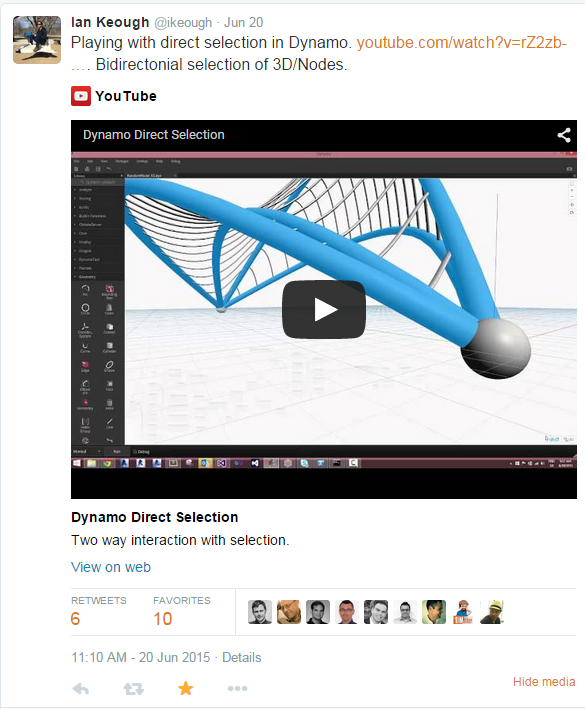Click the video share icon
The height and width of the screenshot is (709, 585).
pyautogui.click(x=563, y=135)
